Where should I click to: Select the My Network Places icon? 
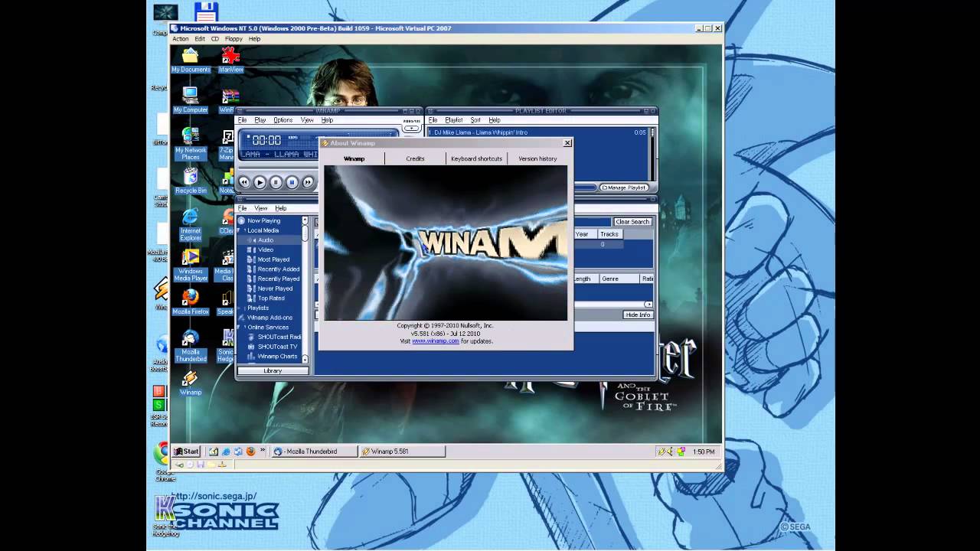click(x=191, y=143)
